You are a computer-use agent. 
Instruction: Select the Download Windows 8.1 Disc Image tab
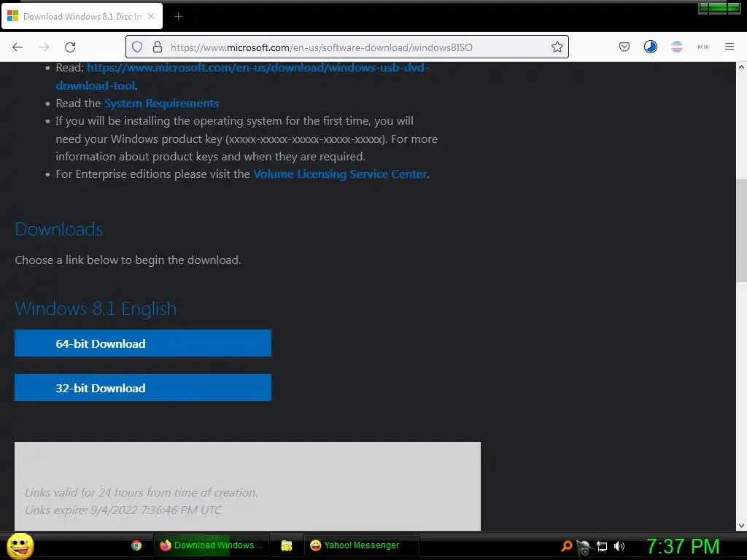click(x=82, y=16)
